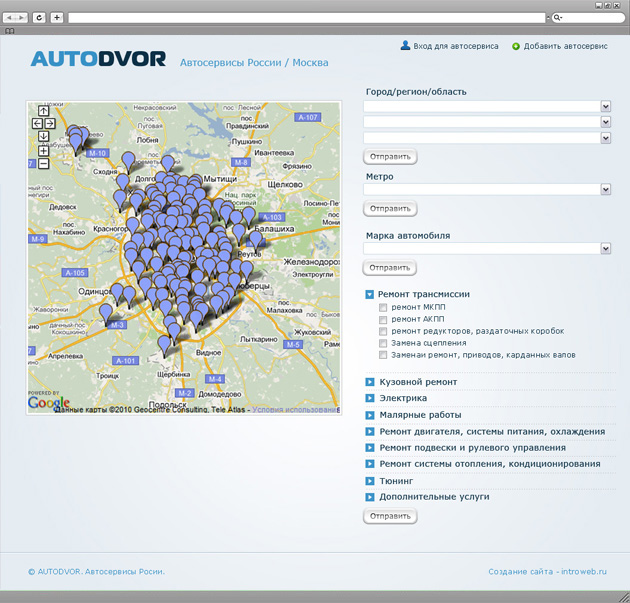The width and height of the screenshot is (630, 603).
Task: Click the window resize grip at bottom corner
Action: [624, 597]
